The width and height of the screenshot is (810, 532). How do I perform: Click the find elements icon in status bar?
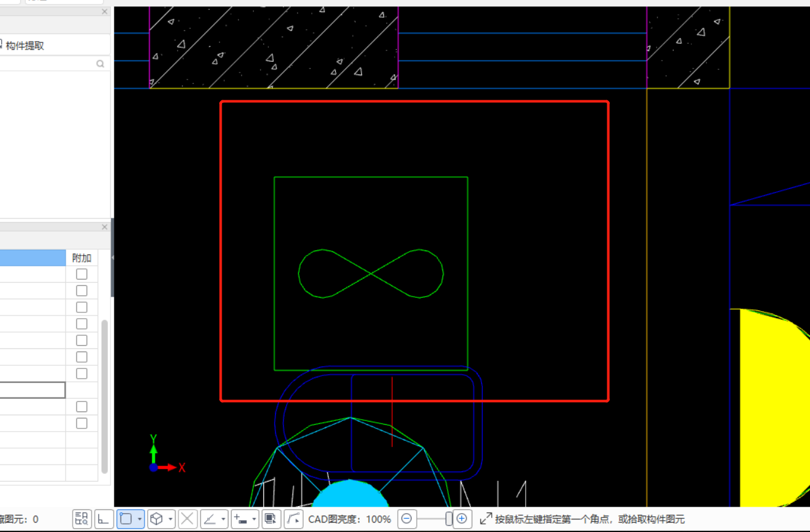[x=81, y=519]
